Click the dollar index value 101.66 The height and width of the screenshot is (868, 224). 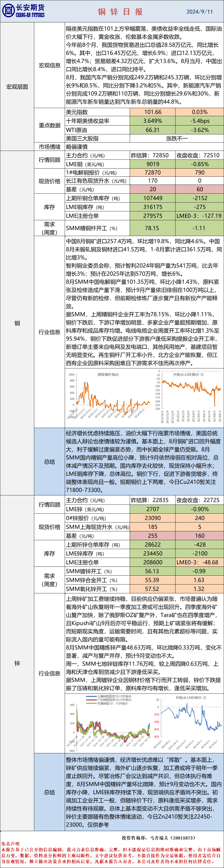[153, 112]
